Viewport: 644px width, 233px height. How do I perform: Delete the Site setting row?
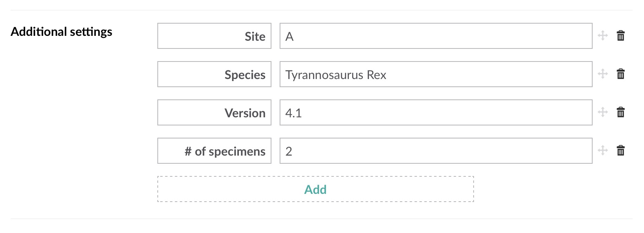click(x=620, y=36)
